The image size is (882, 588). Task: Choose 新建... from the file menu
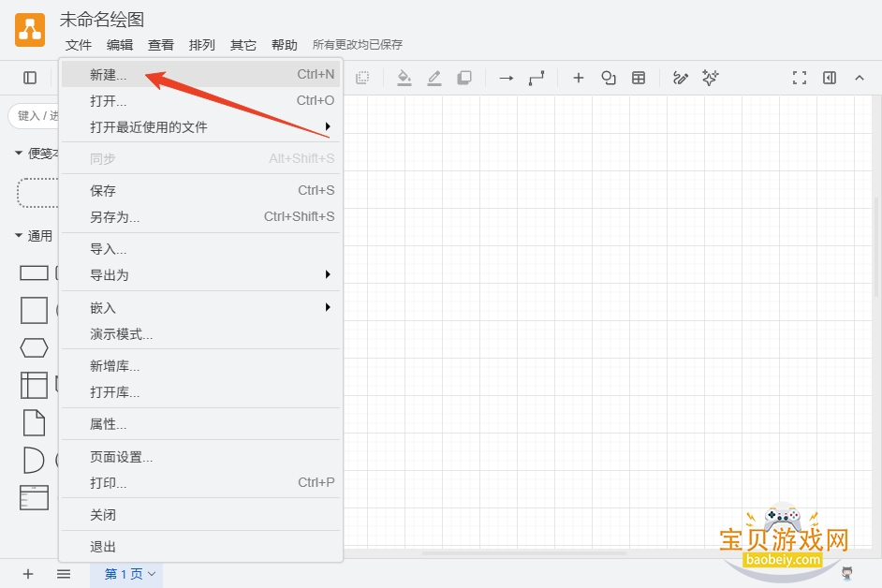tap(200, 74)
